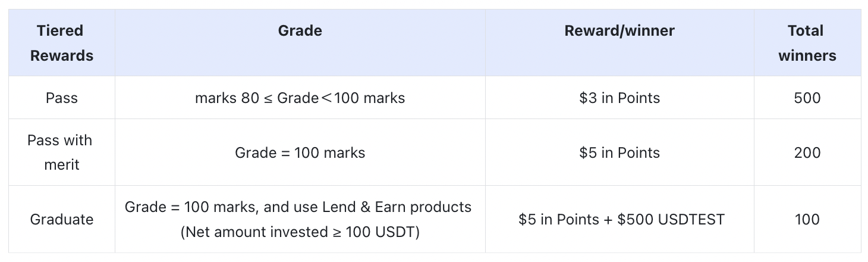Click the word merit in second row
This screenshot has width=868, height=262.
click(62, 164)
